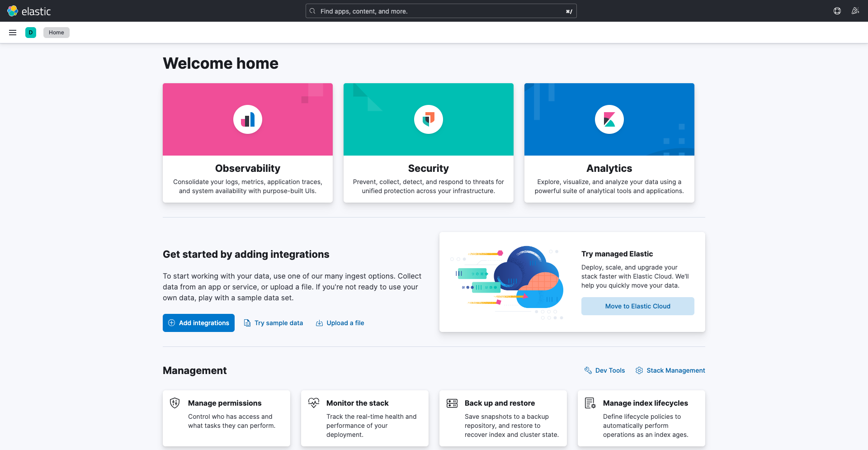Click the Observability bar chart icon

(248, 119)
